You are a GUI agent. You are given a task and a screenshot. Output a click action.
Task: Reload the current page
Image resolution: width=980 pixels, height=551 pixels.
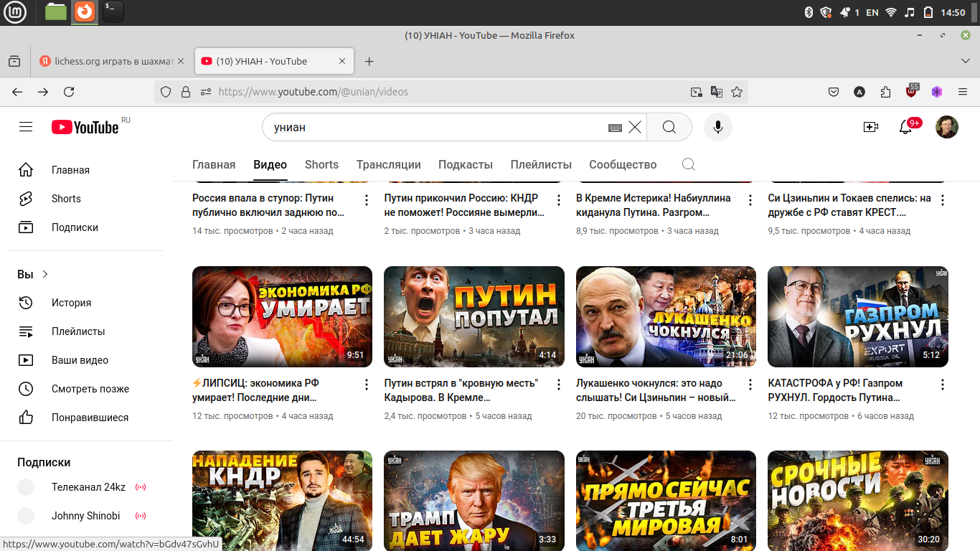69,92
